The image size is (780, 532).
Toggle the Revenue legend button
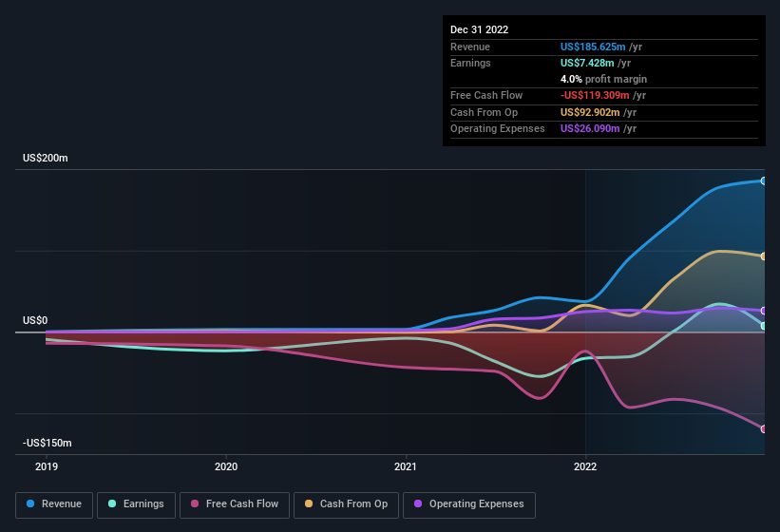[x=54, y=505]
